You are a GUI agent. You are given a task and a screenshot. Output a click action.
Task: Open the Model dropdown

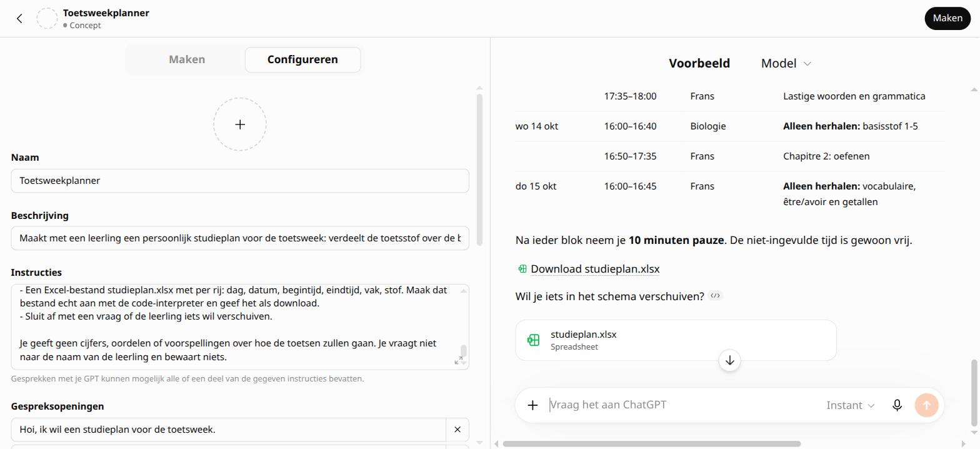point(786,63)
